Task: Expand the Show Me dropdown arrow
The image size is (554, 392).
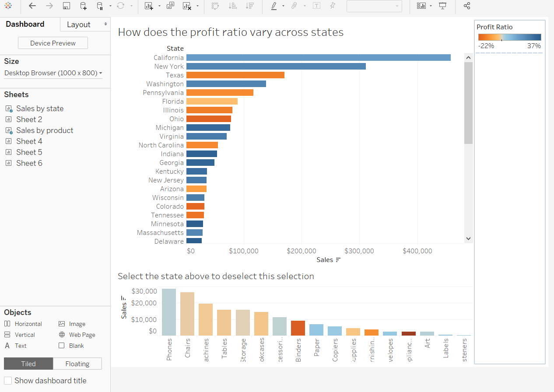Action: tap(431, 6)
